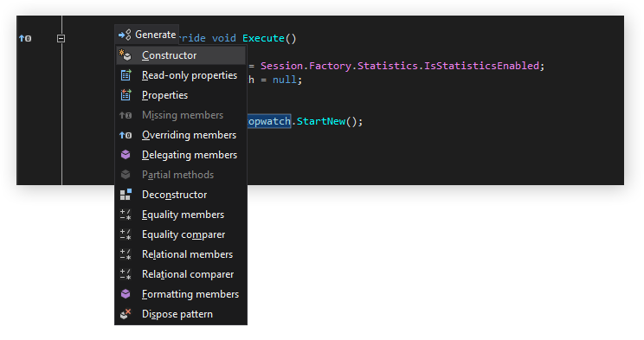Click the Equality comparer icon
The height and width of the screenshot is (340, 644).
click(x=126, y=234)
